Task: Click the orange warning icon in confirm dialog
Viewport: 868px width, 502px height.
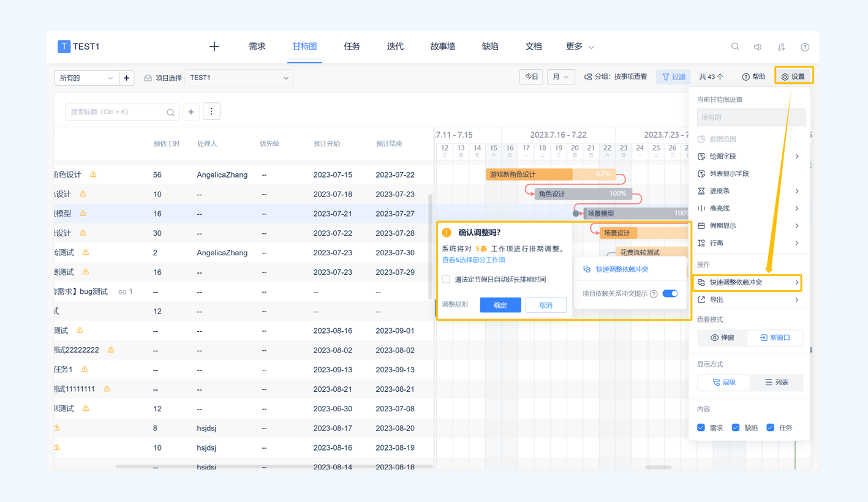Action: (447, 233)
